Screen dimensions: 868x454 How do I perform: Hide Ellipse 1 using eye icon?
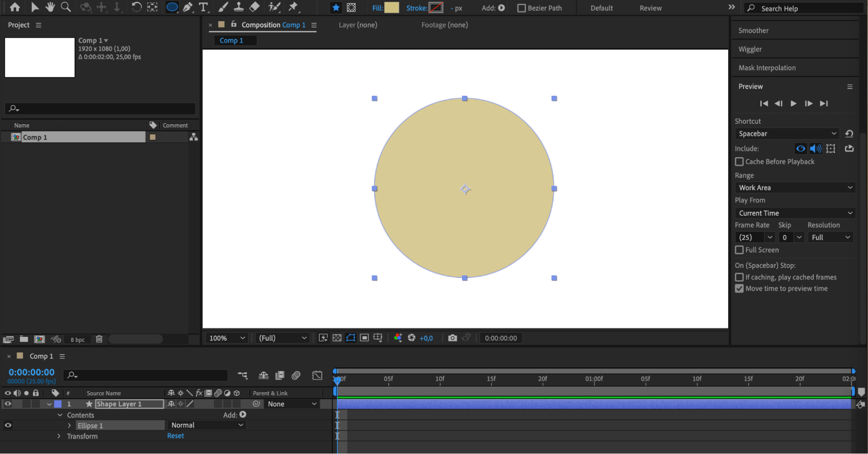[8, 425]
